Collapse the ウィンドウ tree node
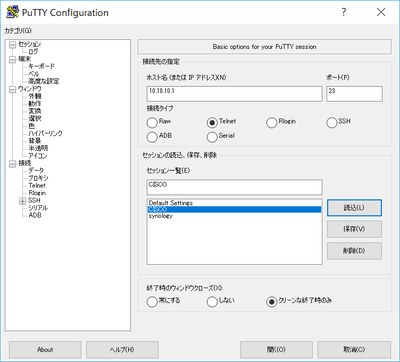The width and height of the screenshot is (400, 362). coord(13,89)
